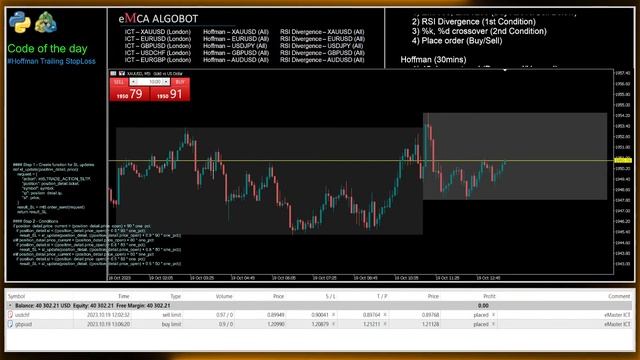Click 'ICT – EURGBP (London)' text
Image resolution: width=640 pixels, height=360 pixels.
158,60
